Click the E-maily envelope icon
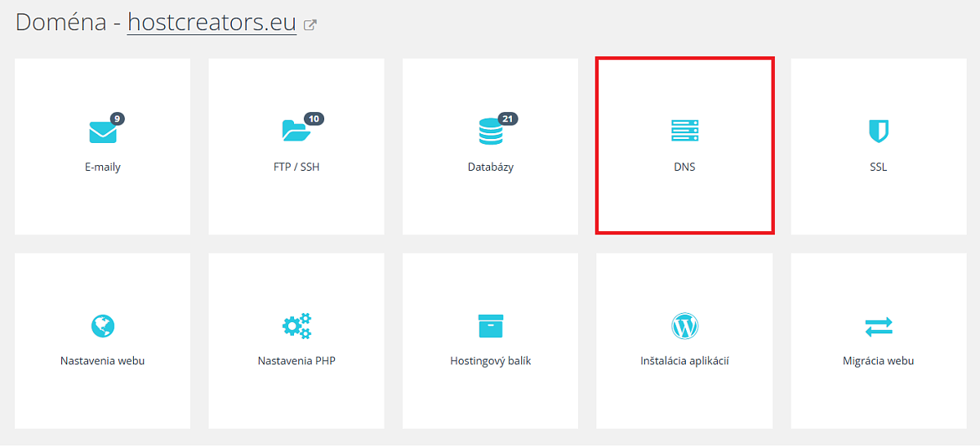Image resolution: width=980 pixels, height=447 pixels. point(103,132)
